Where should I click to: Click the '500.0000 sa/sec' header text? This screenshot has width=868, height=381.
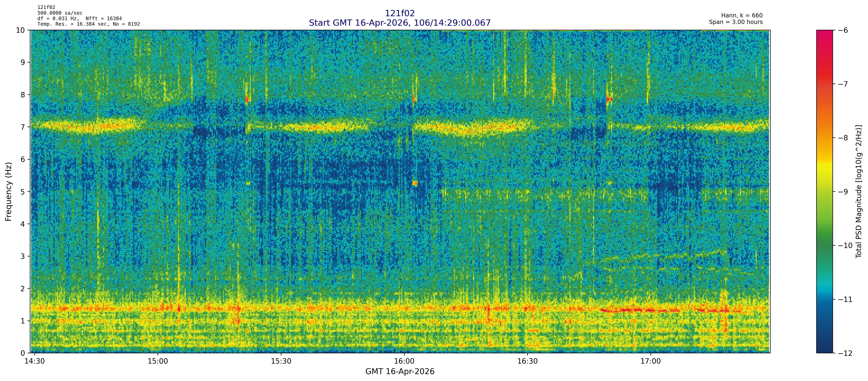click(x=60, y=13)
